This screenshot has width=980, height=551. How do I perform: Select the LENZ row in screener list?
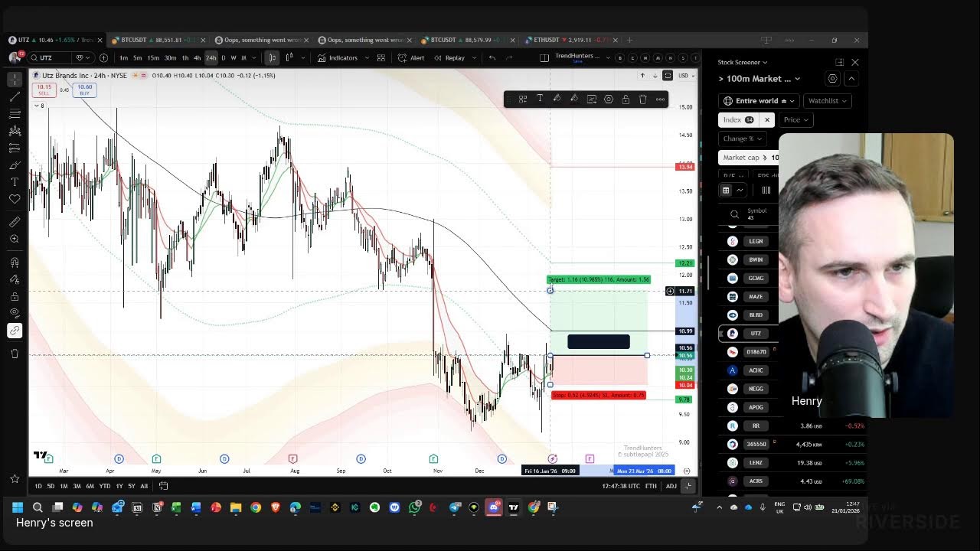792,462
